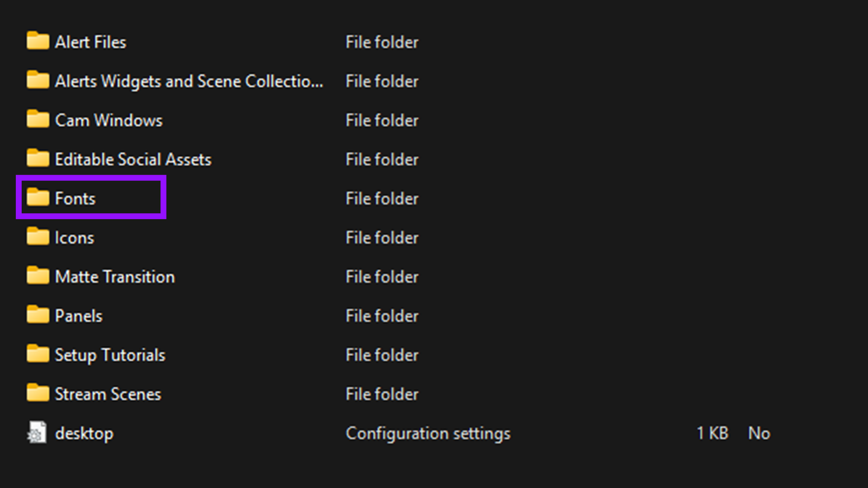The height and width of the screenshot is (488, 868).
Task: Click the File folder label beside Fonts
Action: click(x=382, y=198)
